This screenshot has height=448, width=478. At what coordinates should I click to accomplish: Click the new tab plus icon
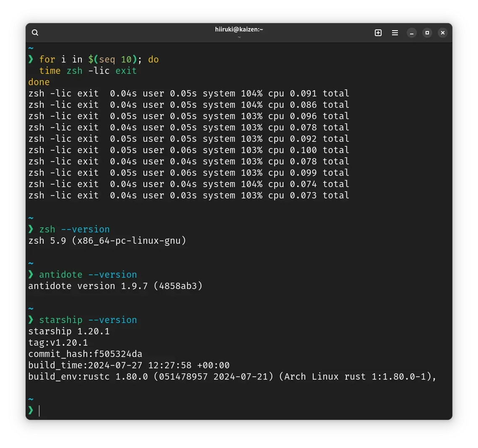378,33
